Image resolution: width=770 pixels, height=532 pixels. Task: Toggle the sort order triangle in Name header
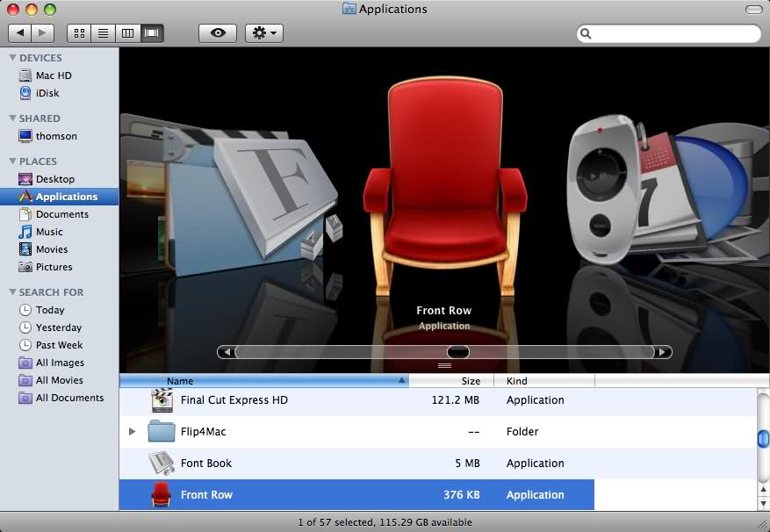(401, 380)
